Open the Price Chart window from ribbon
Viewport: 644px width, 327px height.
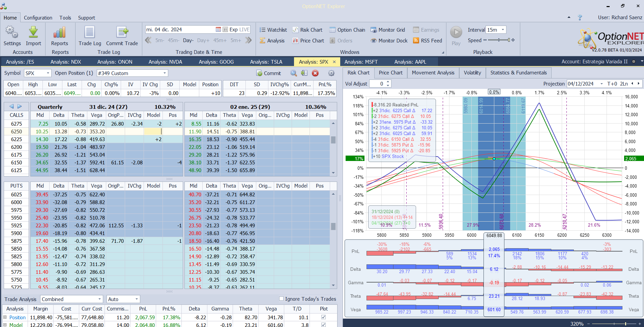click(x=308, y=40)
